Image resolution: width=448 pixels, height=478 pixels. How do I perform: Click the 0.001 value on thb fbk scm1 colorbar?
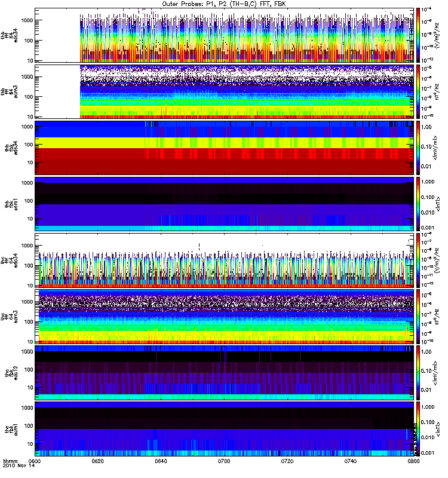(428, 228)
